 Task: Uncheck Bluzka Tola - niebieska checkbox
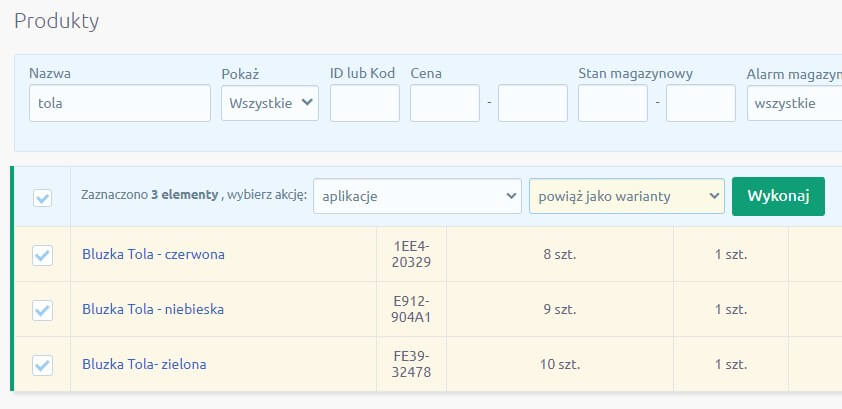point(42,310)
